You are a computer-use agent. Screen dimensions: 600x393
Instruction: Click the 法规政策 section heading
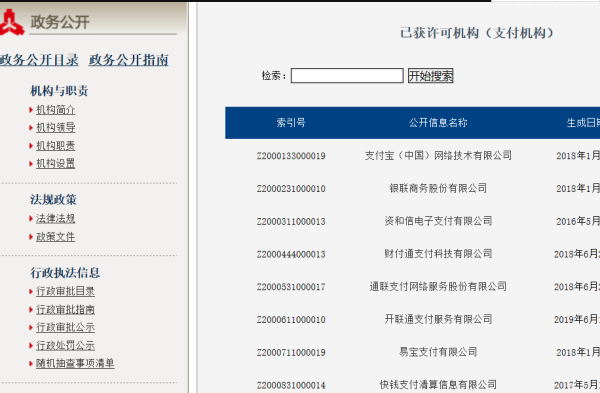(x=54, y=200)
